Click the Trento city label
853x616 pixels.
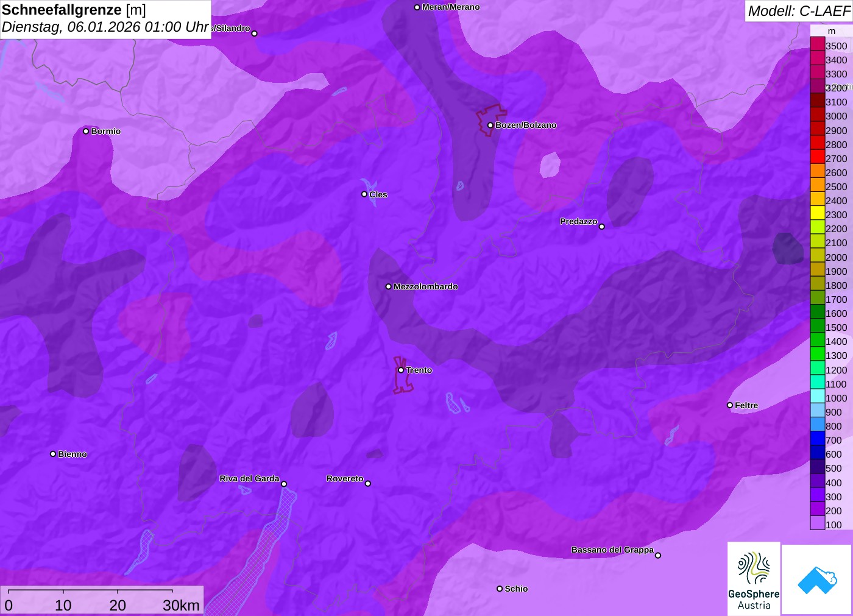419,370
